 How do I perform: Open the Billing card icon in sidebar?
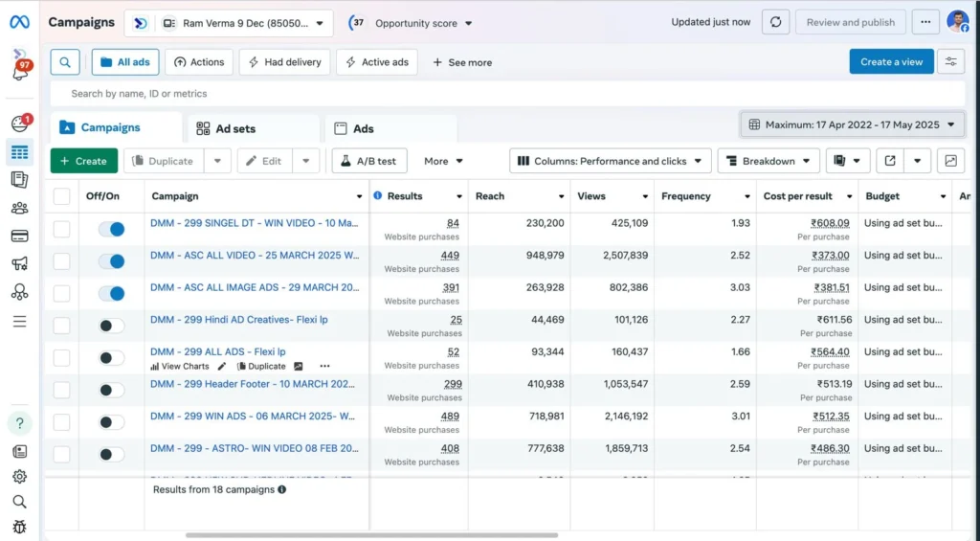click(19, 236)
